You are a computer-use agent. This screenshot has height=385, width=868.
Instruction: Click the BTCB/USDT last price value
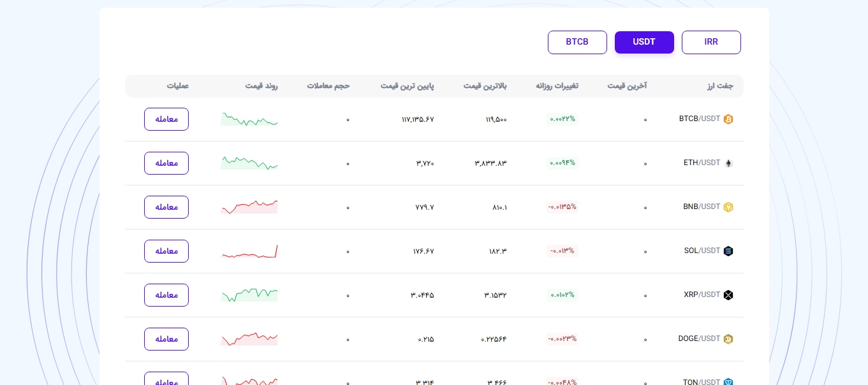point(645,120)
